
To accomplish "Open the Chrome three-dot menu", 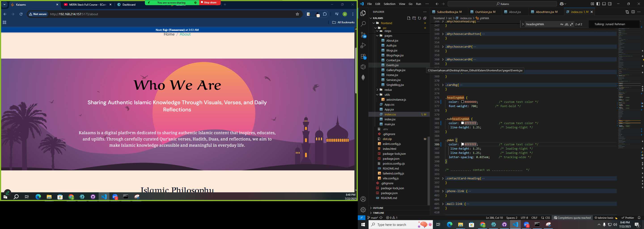I will (x=353, y=14).
